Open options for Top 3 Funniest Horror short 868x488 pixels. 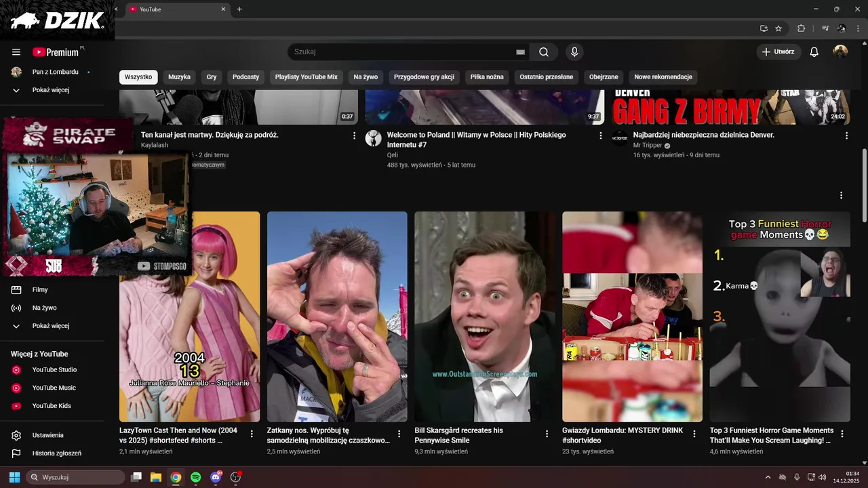(842, 434)
